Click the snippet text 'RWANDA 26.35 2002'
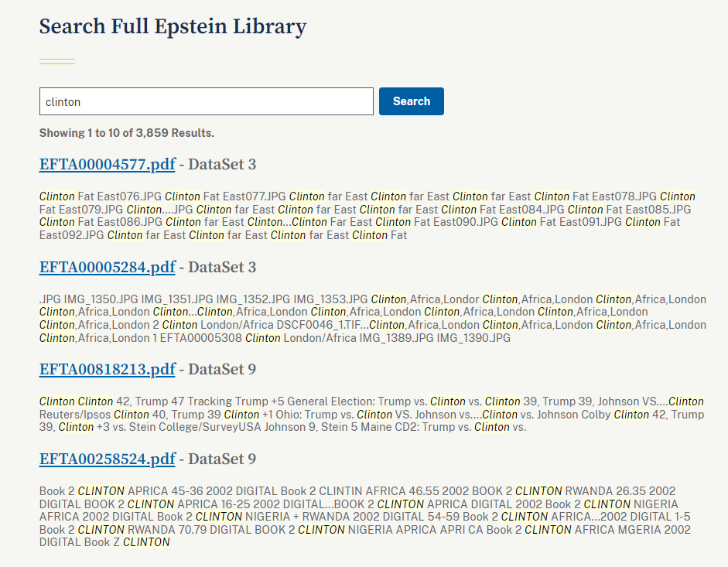728x567 pixels. click(620, 491)
